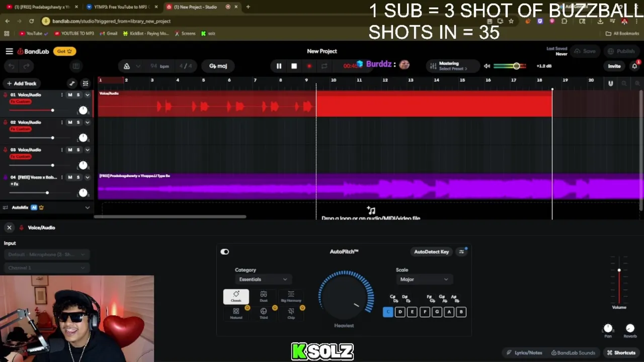Open the Scale Major dropdown
Viewport: 644px width, 362px height.
tap(424, 279)
